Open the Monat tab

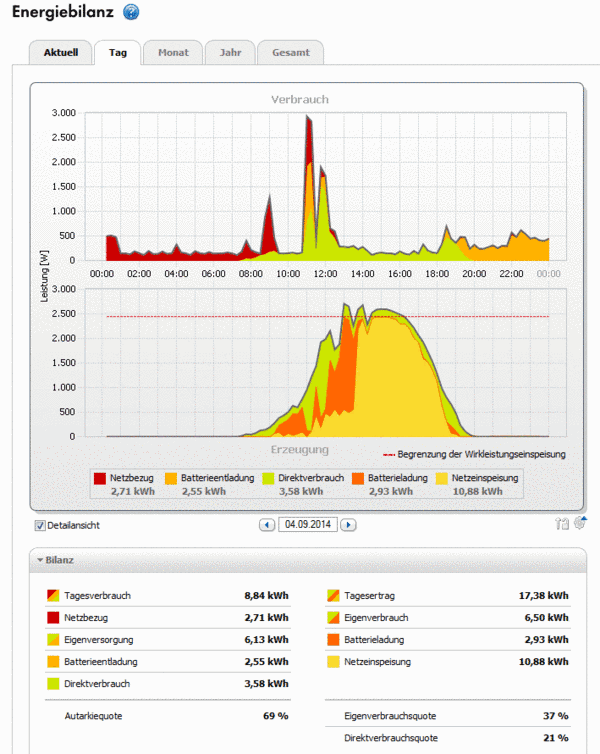pyautogui.click(x=172, y=52)
